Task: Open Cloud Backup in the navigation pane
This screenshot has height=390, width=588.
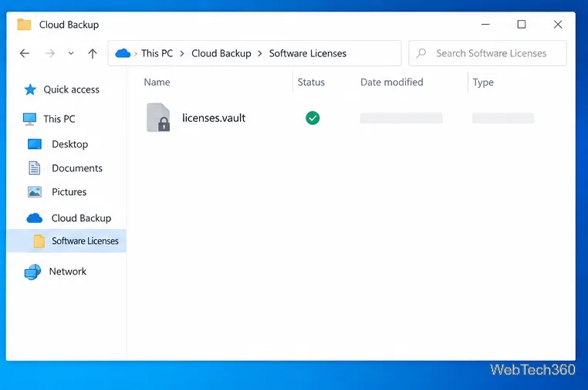Action: [81, 218]
